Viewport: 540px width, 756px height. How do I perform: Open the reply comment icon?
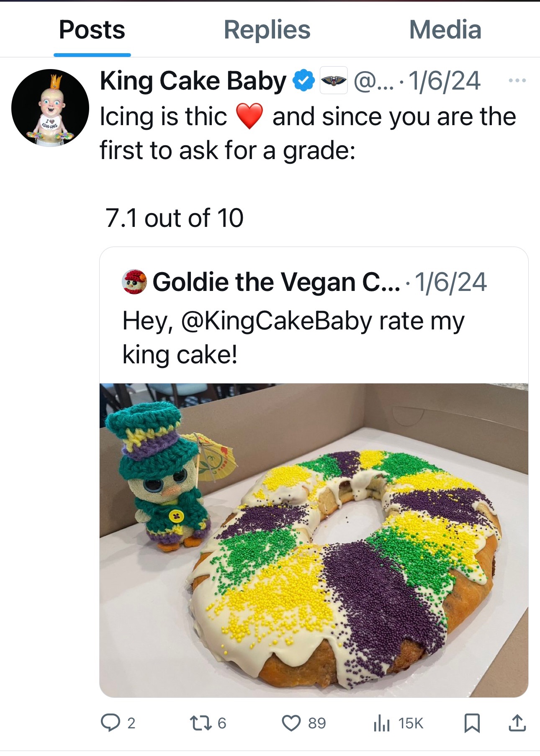pos(110,723)
